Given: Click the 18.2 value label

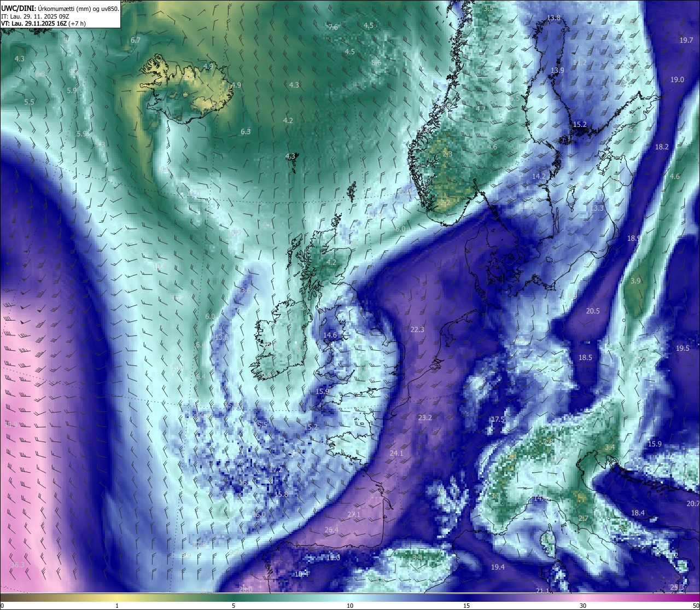Looking at the screenshot, I should coord(662,147).
